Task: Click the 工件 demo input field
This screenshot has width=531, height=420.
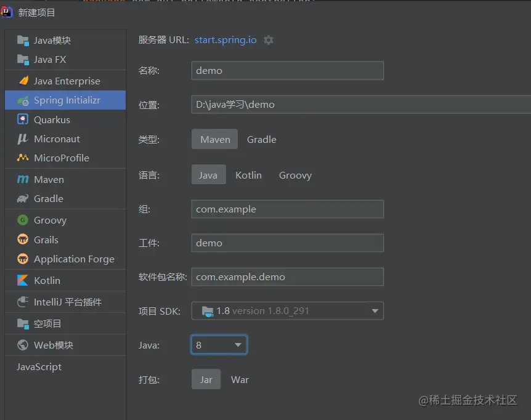Action: pyautogui.click(x=288, y=243)
